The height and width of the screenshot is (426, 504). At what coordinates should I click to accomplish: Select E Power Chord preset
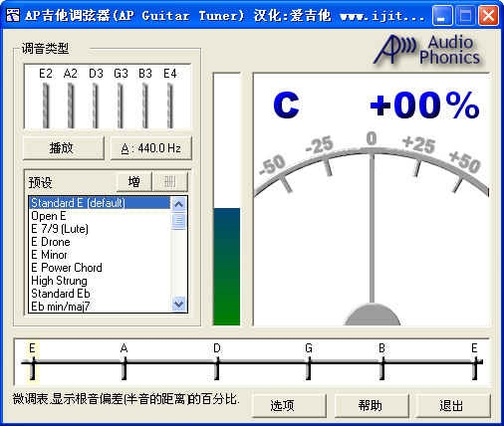coord(100,268)
